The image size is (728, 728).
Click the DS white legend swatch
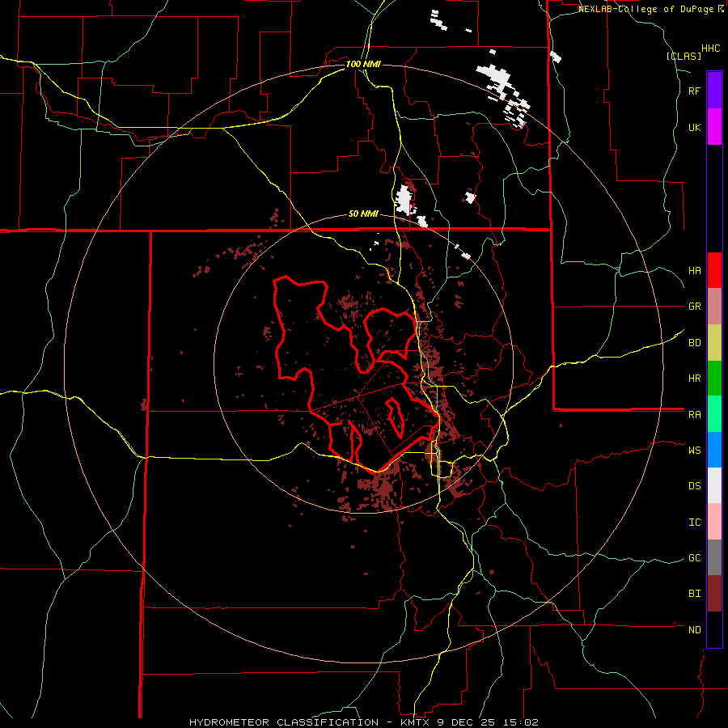(714, 485)
